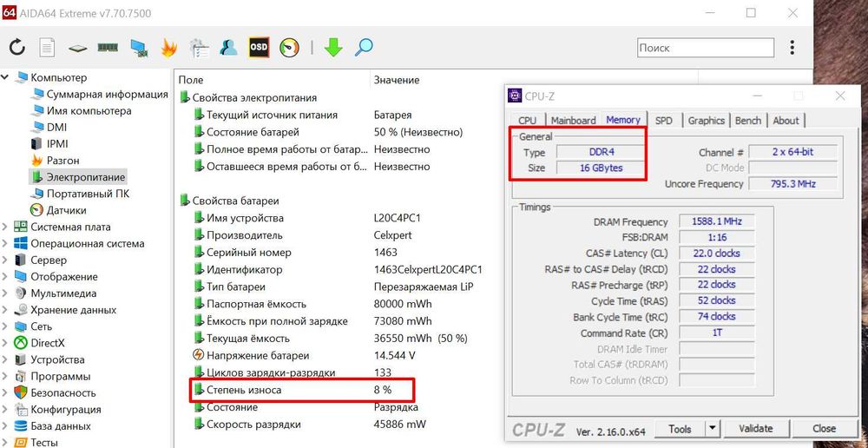Select Суммарная информация in the tree
Screen dimensions: 868x448
[x=107, y=94]
